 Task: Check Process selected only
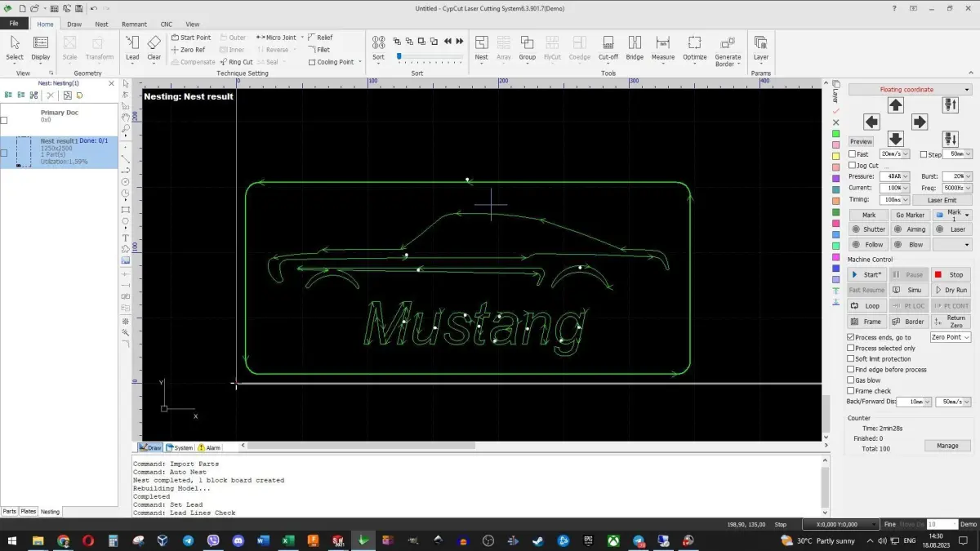[x=851, y=348]
